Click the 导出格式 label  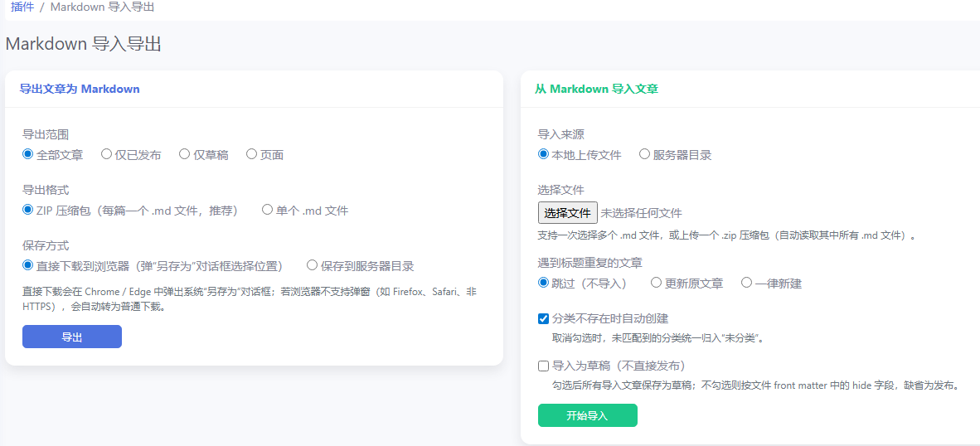pyautogui.click(x=46, y=189)
